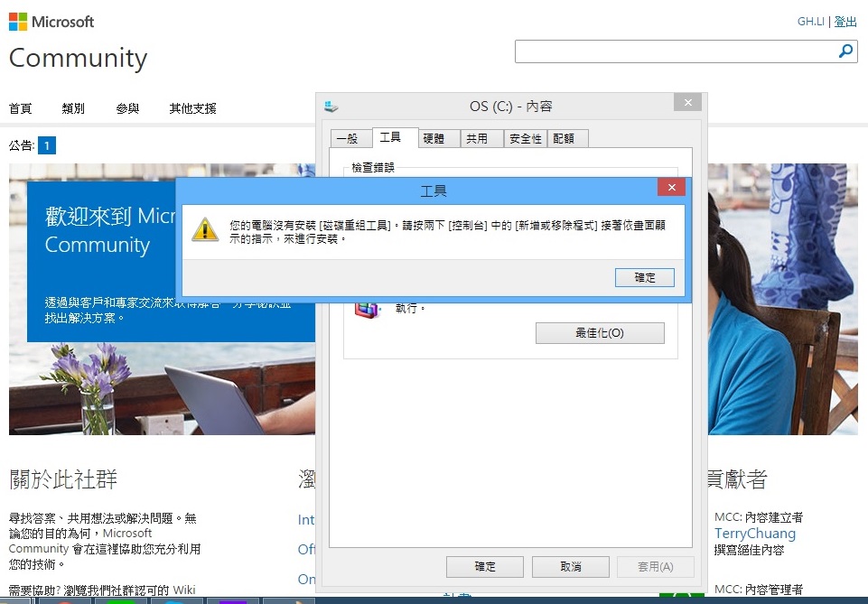
Task: Click the warning icon in the 工具 dialog
Action: [x=205, y=229]
